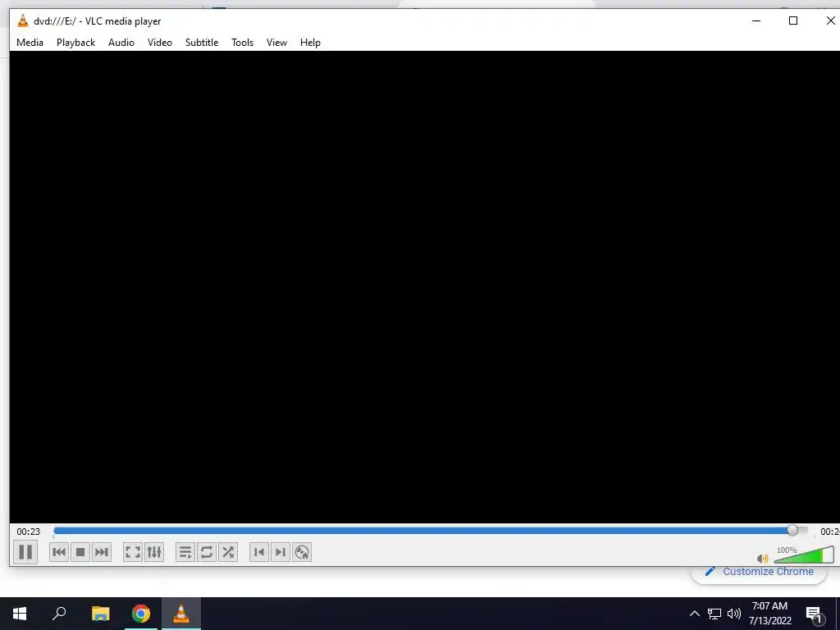The image size is (840, 630).
Task: Pause playback with the pause button
Action: (25, 552)
